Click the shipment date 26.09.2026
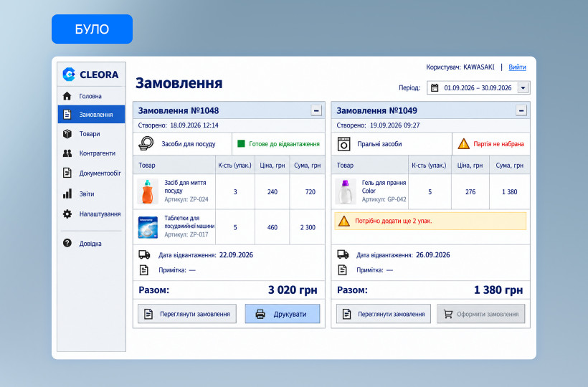The height and width of the screenshot is (387, 588). pyautogui.click(x=432, y=255)
